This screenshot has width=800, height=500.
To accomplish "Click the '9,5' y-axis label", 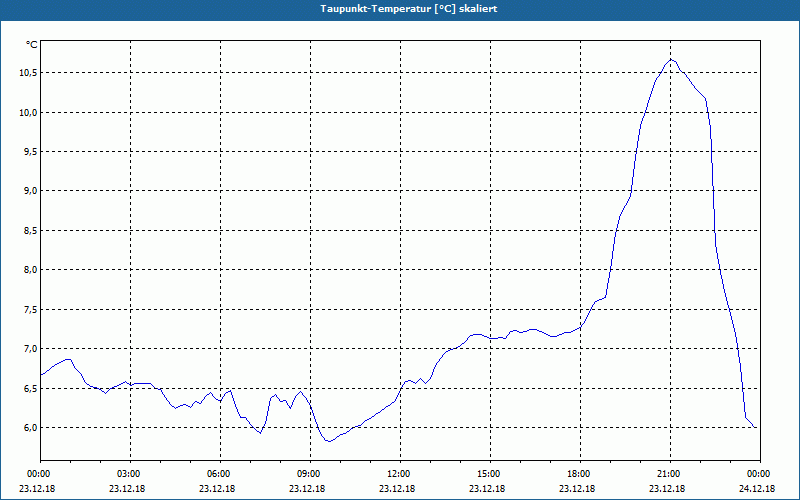I will point(30,152).
